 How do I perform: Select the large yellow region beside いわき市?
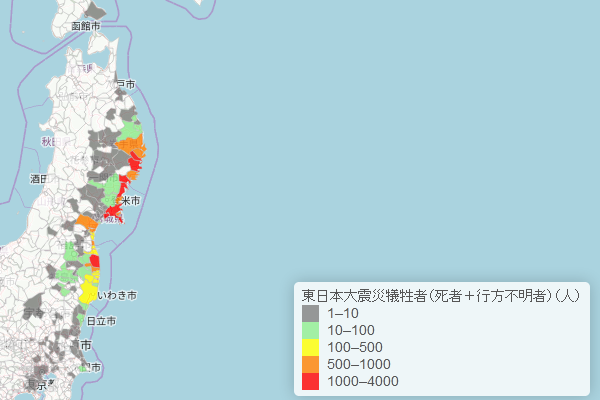[88, 291]
